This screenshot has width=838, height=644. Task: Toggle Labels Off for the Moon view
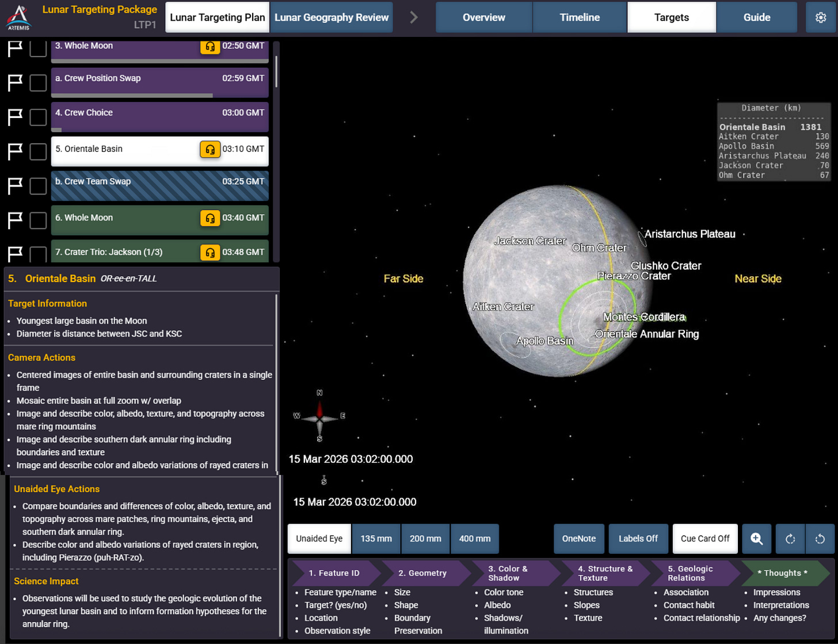[638, 539]
